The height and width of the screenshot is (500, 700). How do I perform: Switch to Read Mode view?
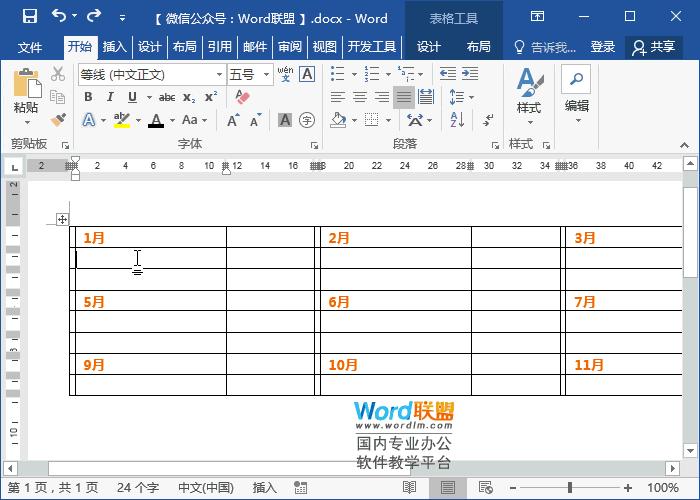(x=409, y=487)
